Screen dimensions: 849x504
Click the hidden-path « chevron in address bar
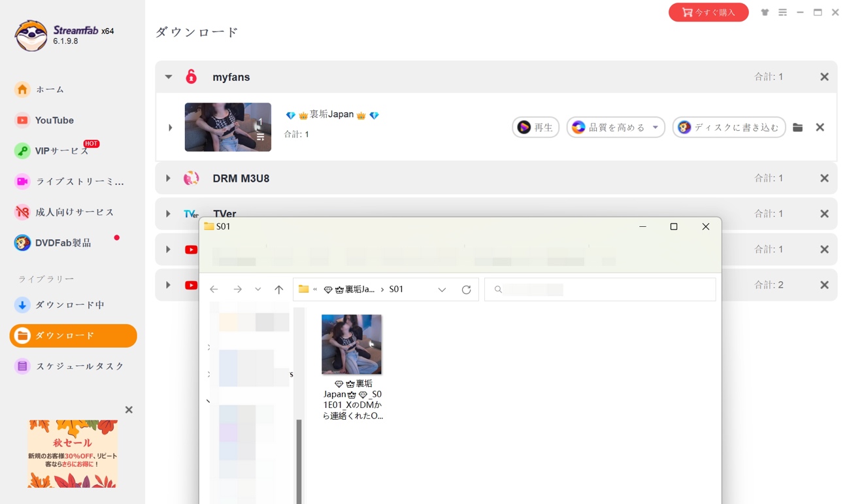316,290
